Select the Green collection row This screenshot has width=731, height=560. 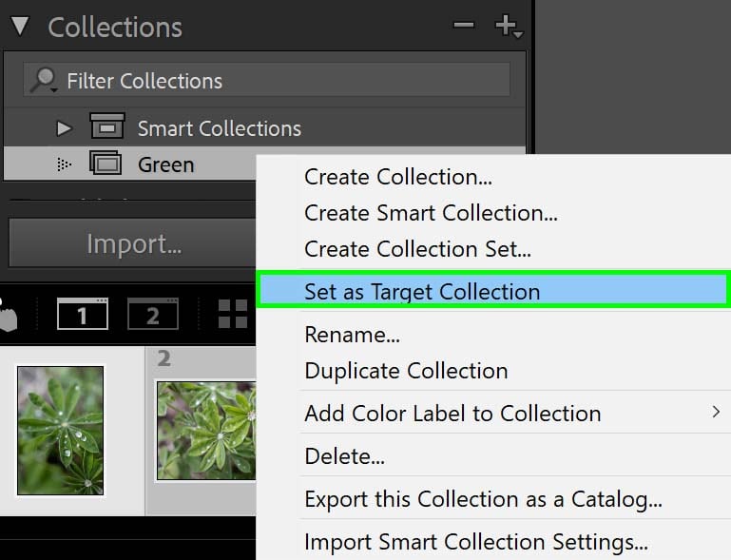click(129, 164)
